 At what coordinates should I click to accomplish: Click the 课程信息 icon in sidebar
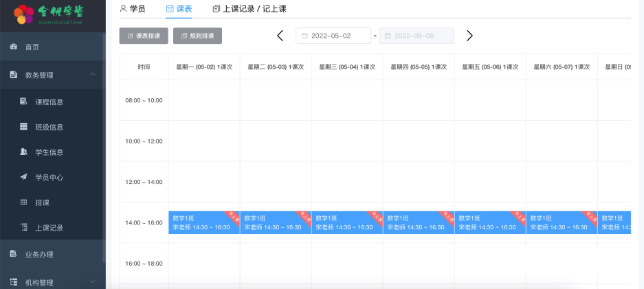click(x=23, y=102)
